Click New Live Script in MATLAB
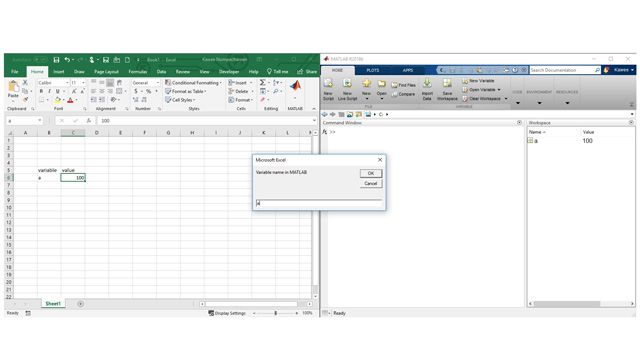Viewport: 640px width, 360px height. [x=347, y=89]
